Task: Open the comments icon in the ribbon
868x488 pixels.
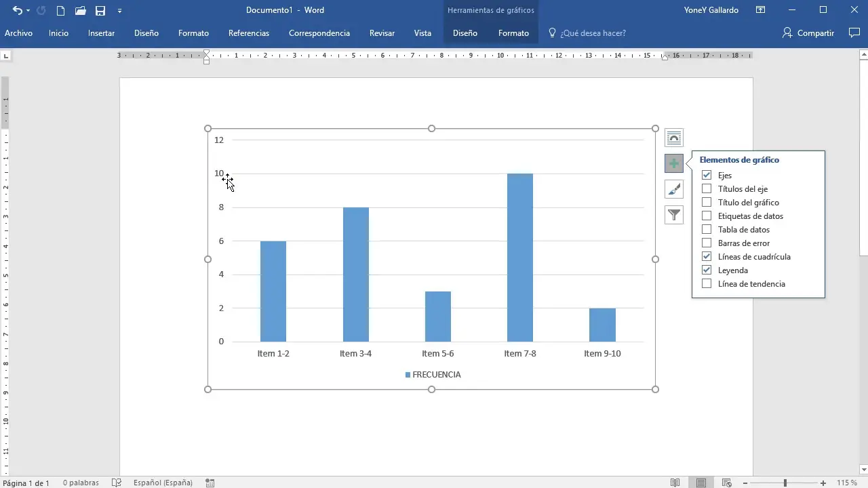Action: [x=854, y=33]
